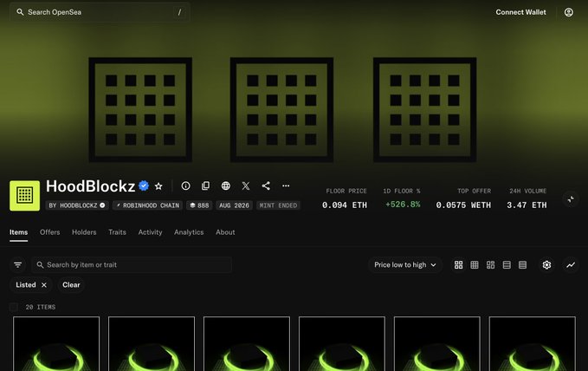Open the filters panel icon

point(17,264)
